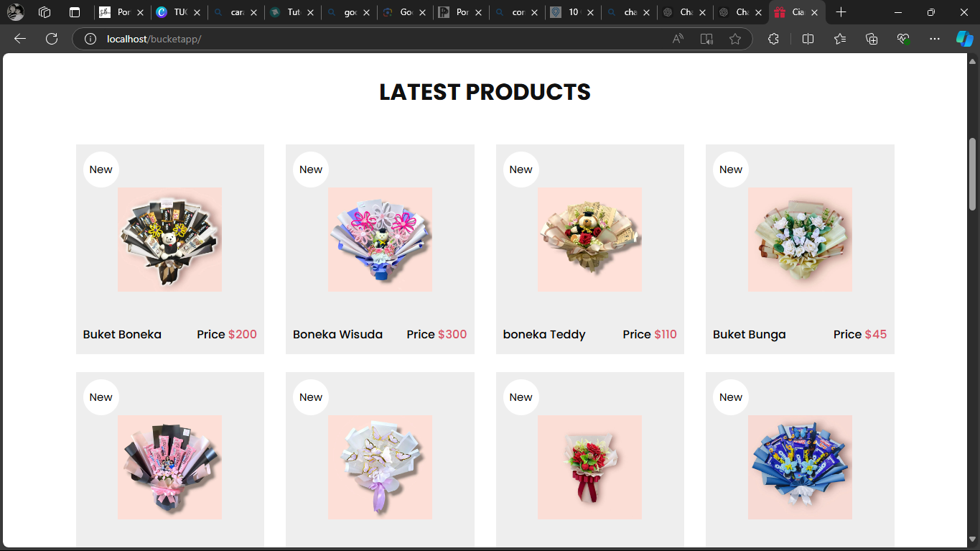
Task: Click the 'Buket Boneka' product name
Action: (122, 335)
